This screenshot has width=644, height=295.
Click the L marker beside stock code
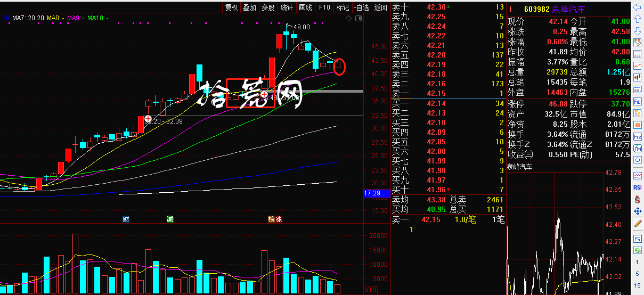[x=512, y=9]
